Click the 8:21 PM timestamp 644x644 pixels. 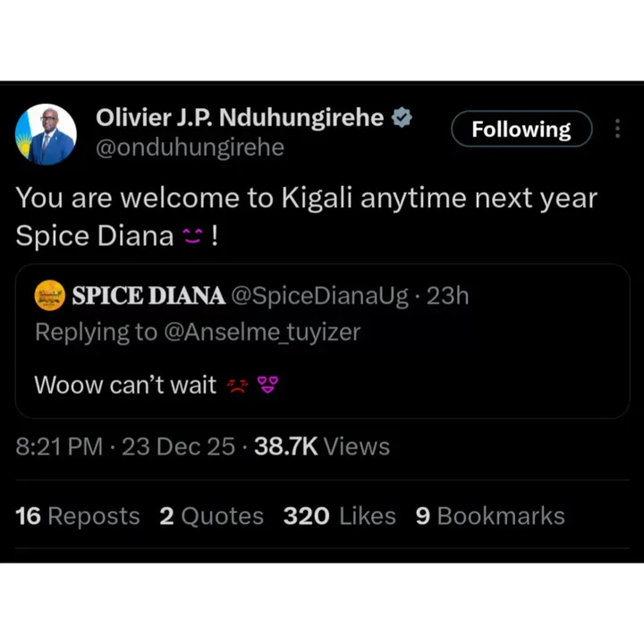pos(59,446)
